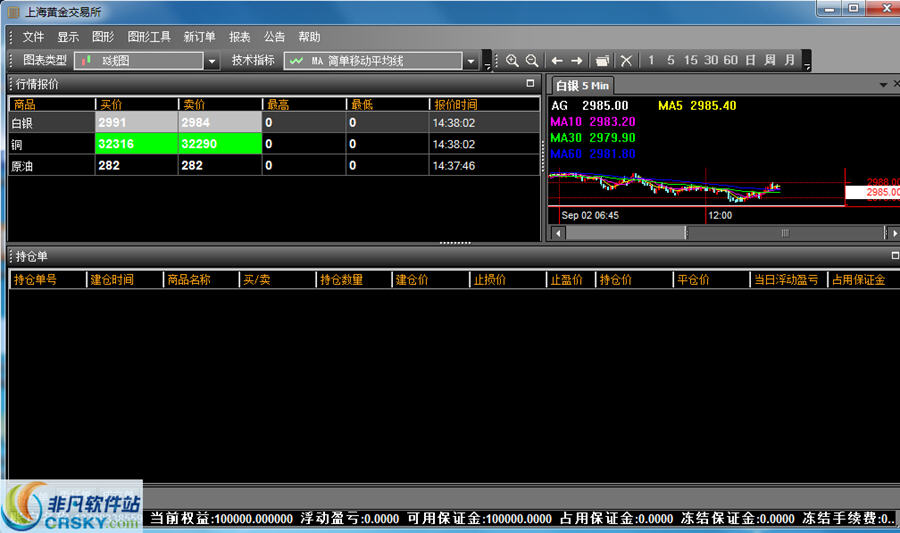Open the 图形 menu
This screenshot has width=900, height=533.
[x=103, y=37]
